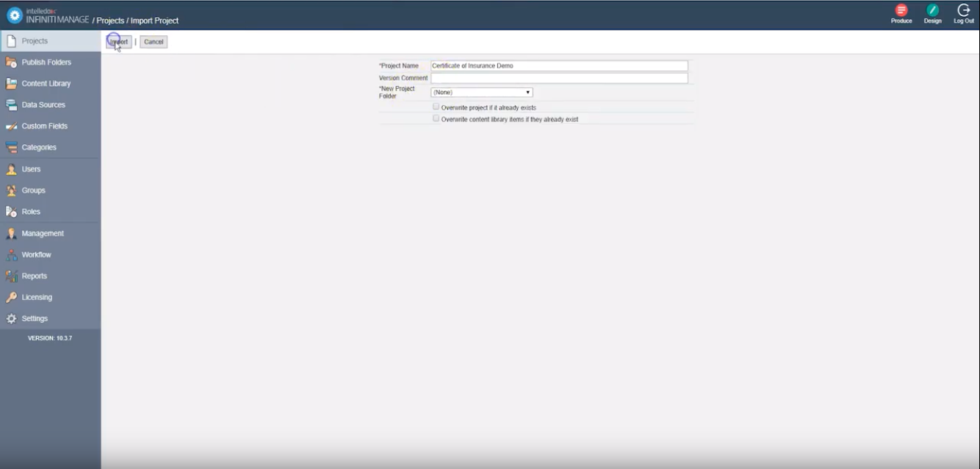
Task: Open the Produce icon in header
Action: click(901, 10)
